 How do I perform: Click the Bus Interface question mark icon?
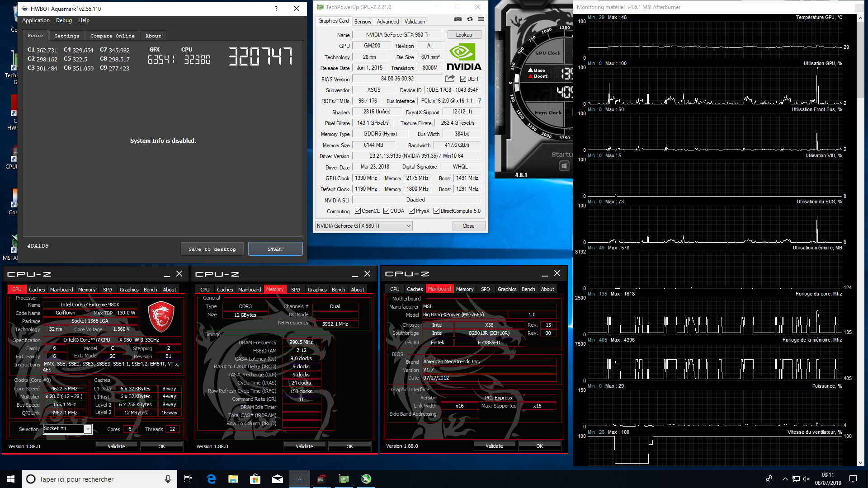(x=480, y=101)
